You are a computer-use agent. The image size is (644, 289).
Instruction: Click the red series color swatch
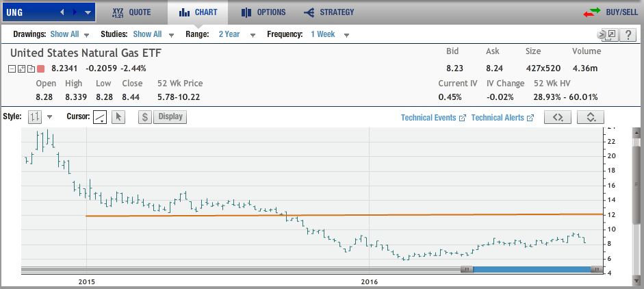(x=40, y=68)
